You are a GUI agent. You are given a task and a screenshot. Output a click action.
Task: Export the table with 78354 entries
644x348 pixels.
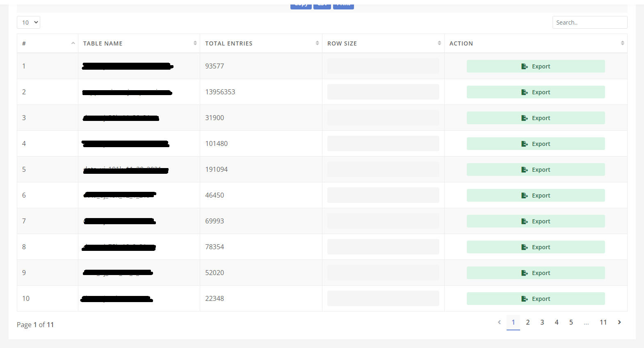536,247
